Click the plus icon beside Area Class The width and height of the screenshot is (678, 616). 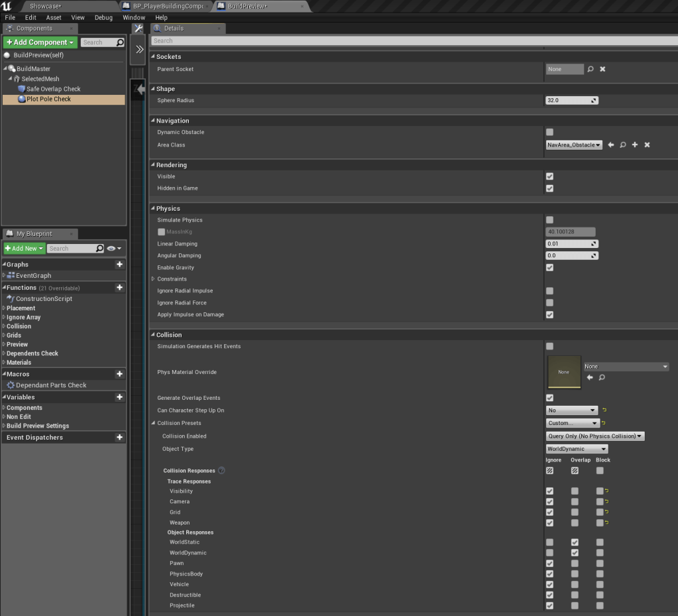[635, 145]
